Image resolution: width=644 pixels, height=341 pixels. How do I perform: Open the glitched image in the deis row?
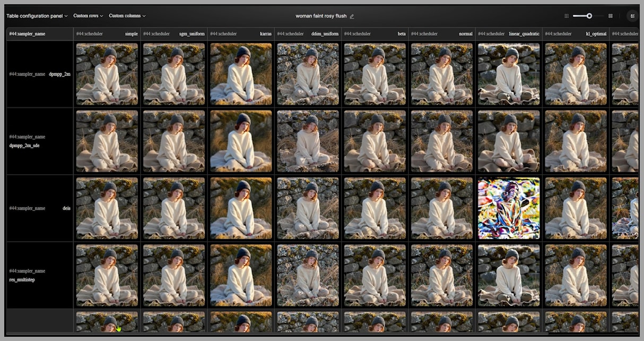[508, 207]
